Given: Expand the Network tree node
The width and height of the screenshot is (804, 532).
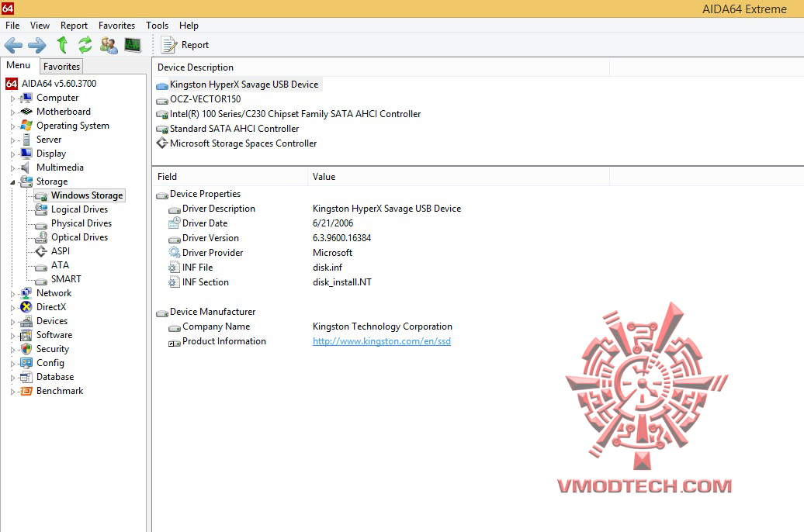Looking at the screenshot, I should (x=13, y=294).
